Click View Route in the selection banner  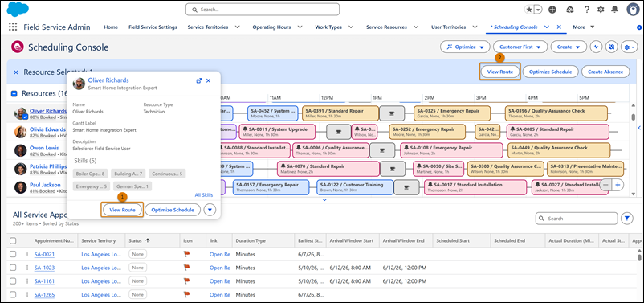coord(499,72)
